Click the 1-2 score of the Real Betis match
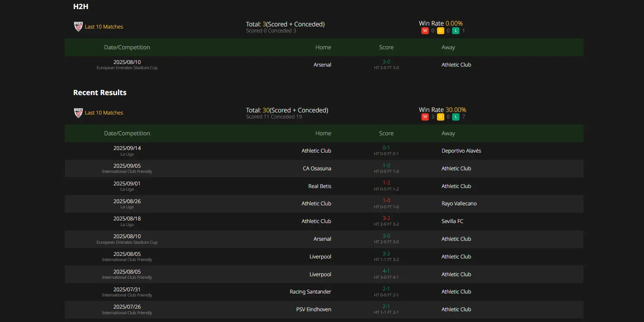 [x=386, y=183]
